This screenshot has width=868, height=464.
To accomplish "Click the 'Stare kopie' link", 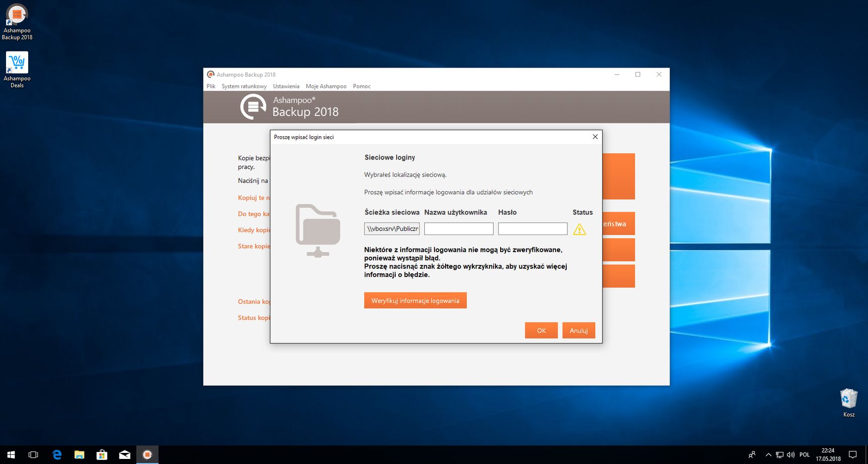I will click(x=254, y=246).
